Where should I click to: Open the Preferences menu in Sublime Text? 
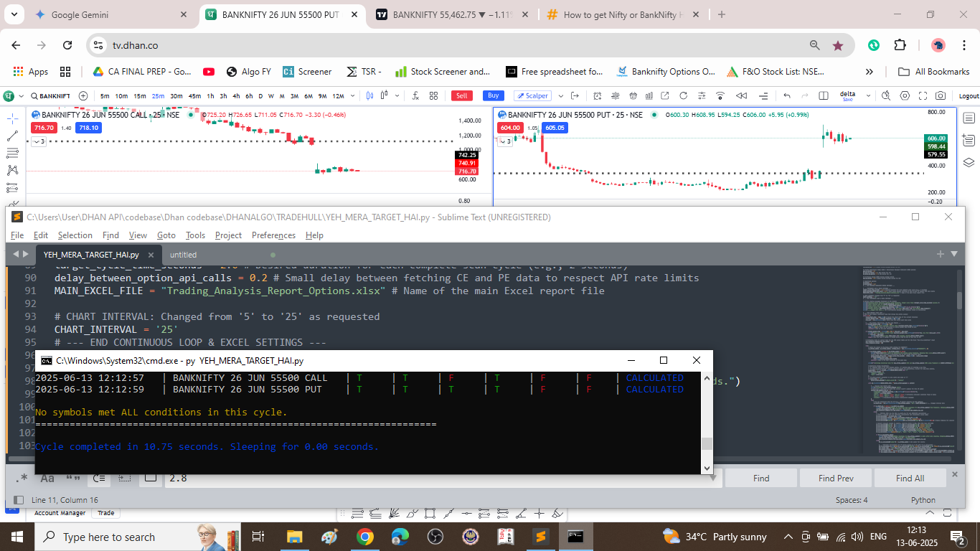point(274,235)
